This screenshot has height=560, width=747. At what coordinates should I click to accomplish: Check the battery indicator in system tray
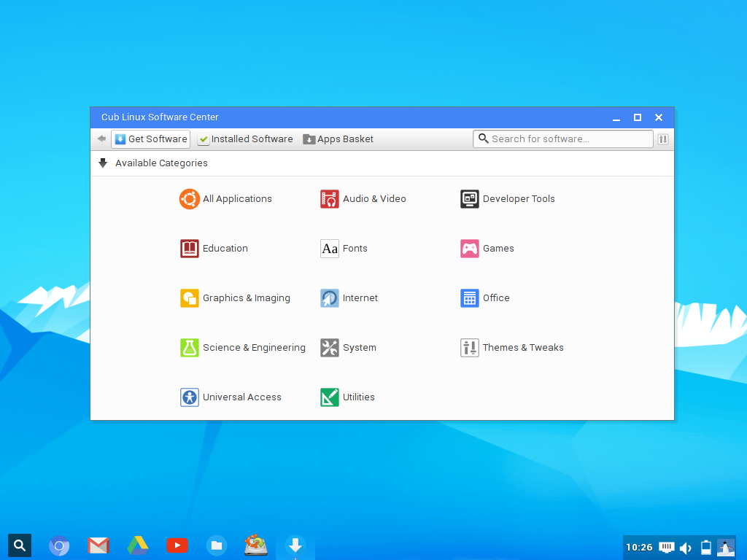(706, 548)
